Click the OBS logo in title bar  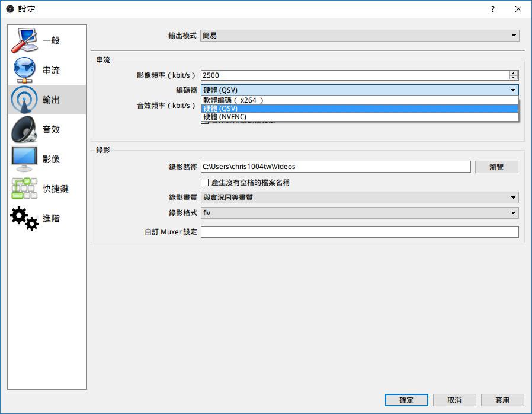10,9
